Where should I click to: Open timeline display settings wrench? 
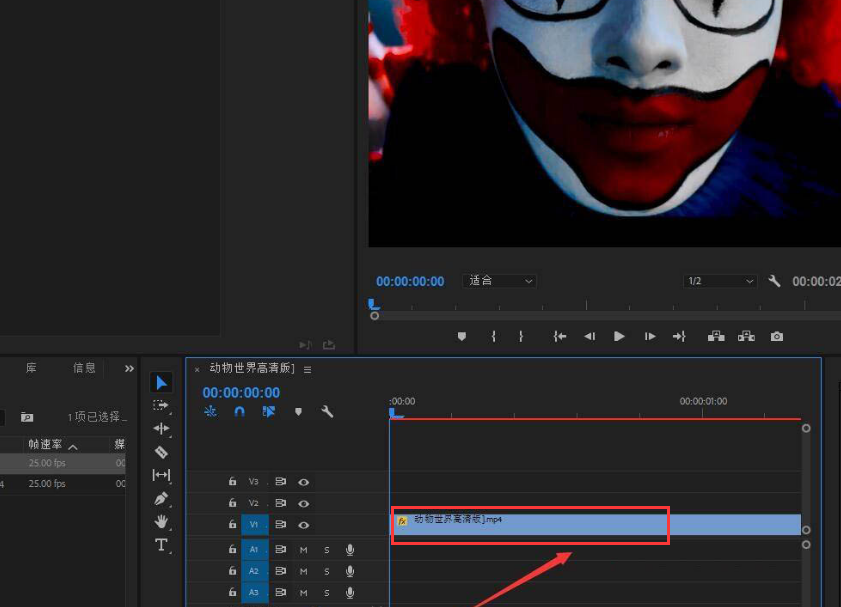pyautogui.click(x=327, y=411)
